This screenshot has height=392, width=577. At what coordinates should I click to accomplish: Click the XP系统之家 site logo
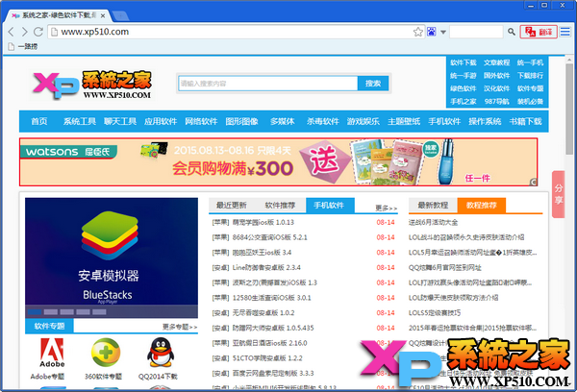[x=92, y=85]
